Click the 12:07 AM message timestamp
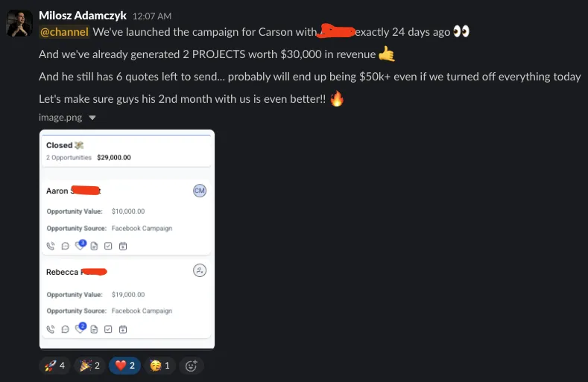This screenshot has height=382, width=588. (152, 16)
